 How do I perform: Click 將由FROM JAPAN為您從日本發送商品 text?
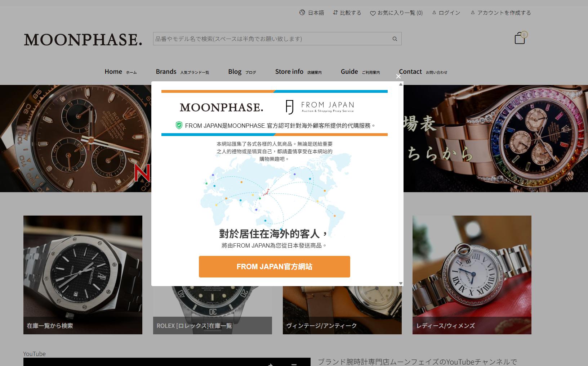point(274,245)
